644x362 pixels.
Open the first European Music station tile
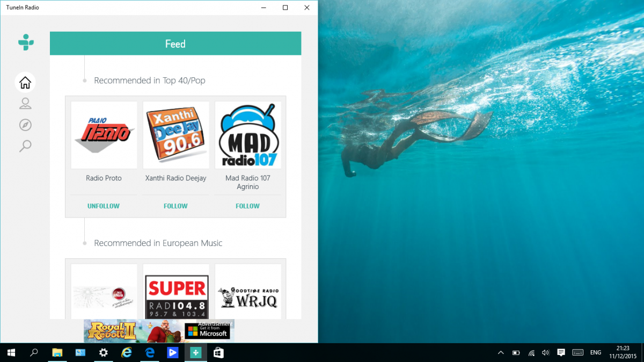(104, 292)
